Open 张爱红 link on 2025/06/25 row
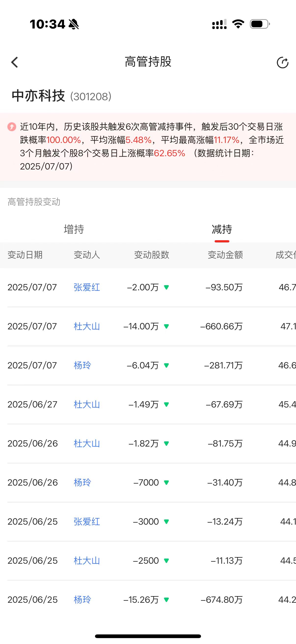 pos(87,521)
